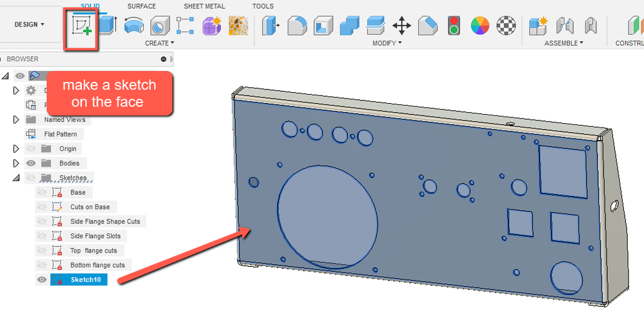Screen dimensions: 644x319
Task: Switch to the SOLID tab
Action: coord(91,5)
